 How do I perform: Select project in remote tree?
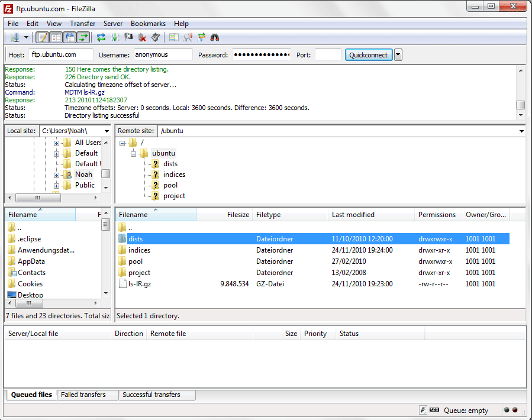coord(174,196)
